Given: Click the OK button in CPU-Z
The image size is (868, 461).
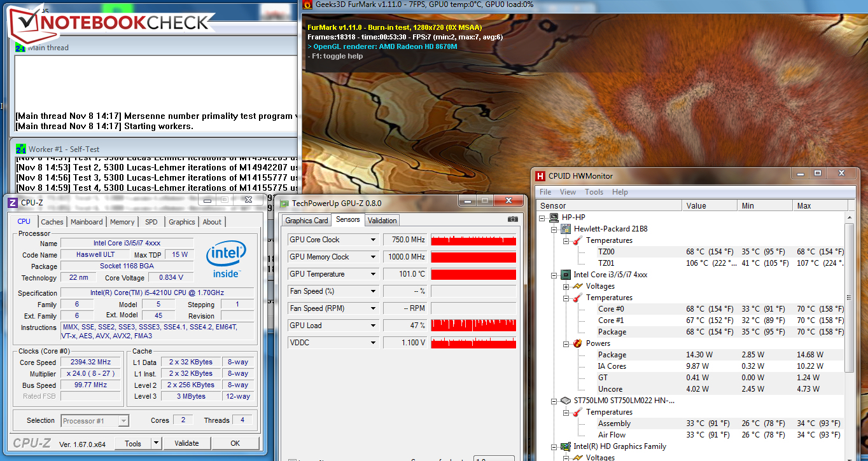Looking at the screenshot, I should [235, 443].
